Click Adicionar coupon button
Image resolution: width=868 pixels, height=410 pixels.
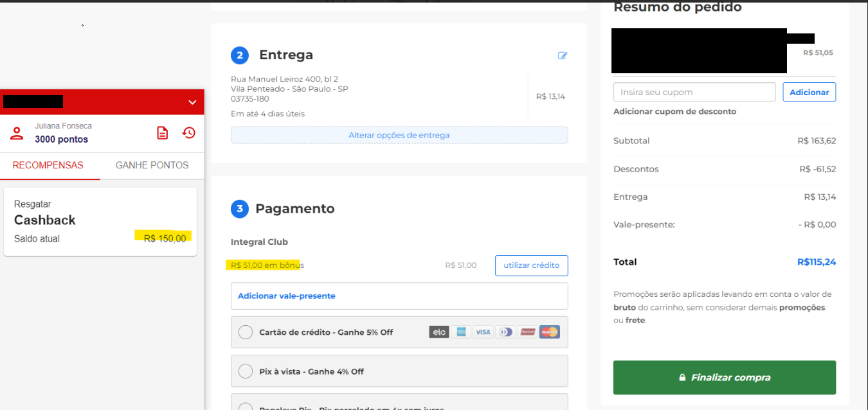coord(809,92)
